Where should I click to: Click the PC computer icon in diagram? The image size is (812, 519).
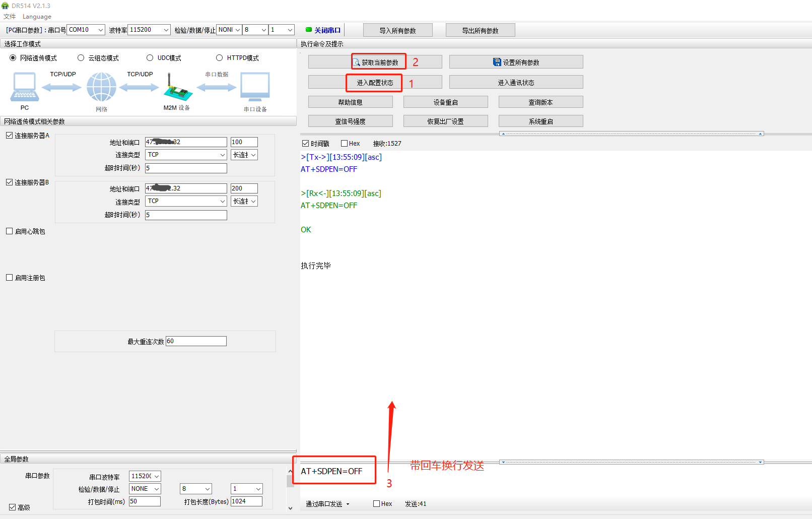24,87
